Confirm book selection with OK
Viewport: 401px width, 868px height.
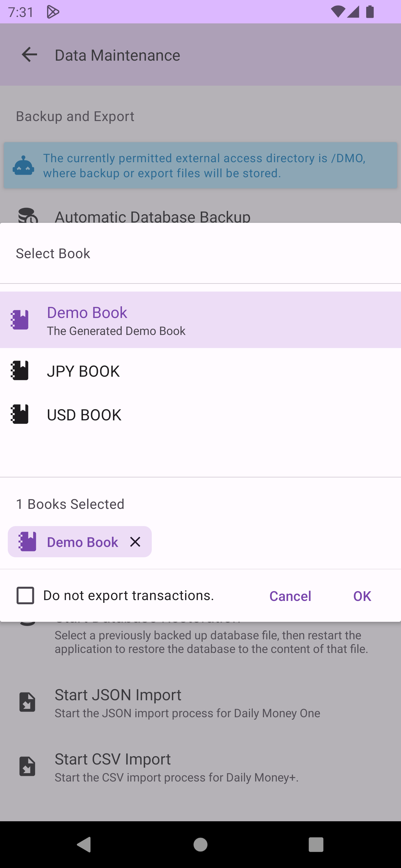pyautogui.click(x=362, y=596)
